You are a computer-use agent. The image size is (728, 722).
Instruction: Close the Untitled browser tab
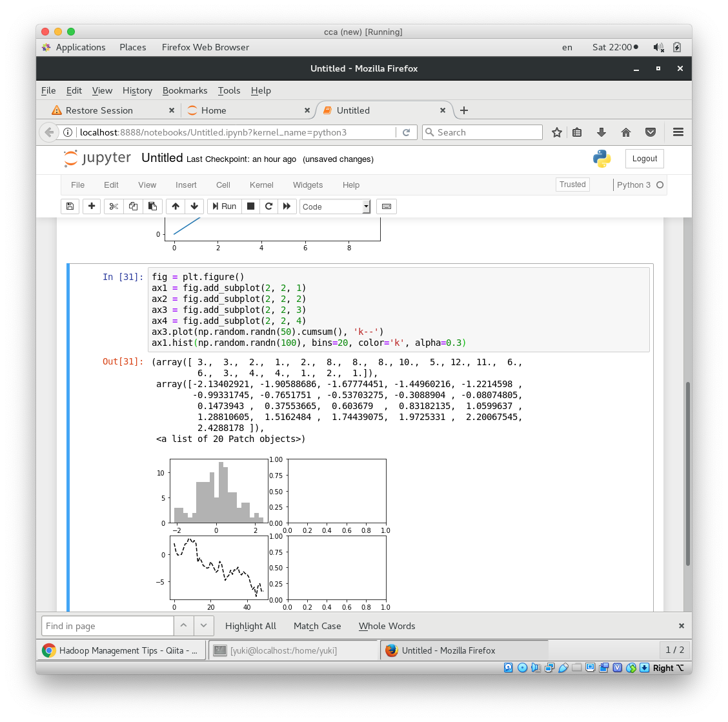(x=443, y=110)
